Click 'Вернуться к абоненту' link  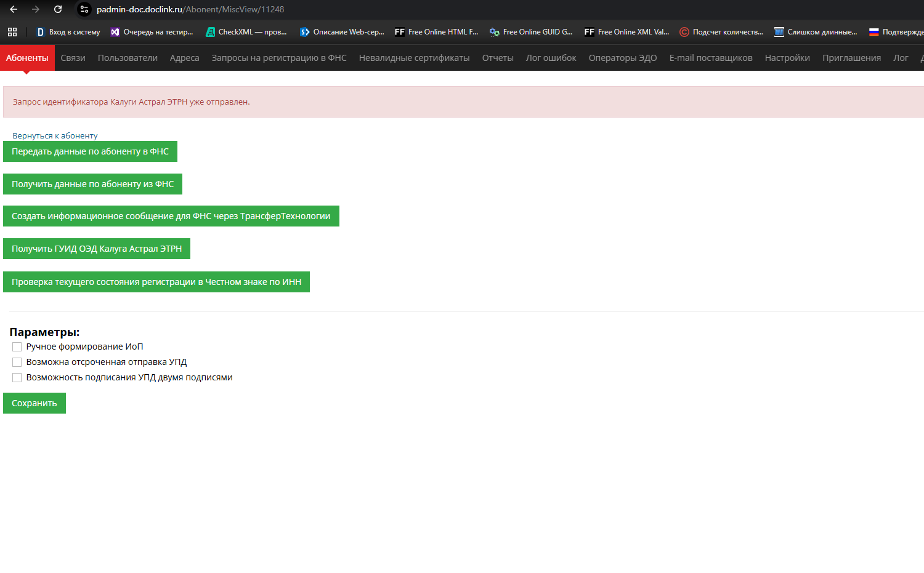[x=55, y=135]
